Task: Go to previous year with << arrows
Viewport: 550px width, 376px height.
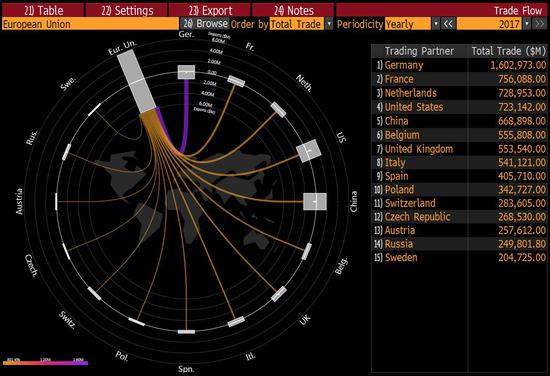Action: pos(448,24)
